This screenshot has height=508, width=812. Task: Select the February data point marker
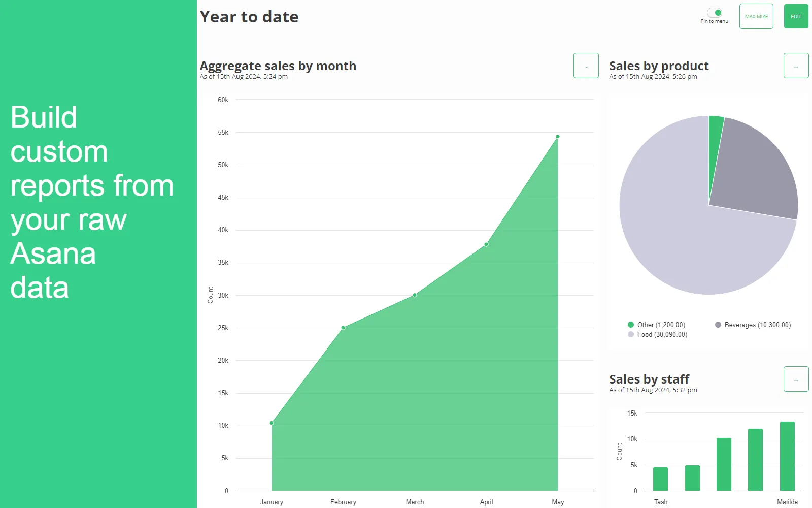coord(344,328)
